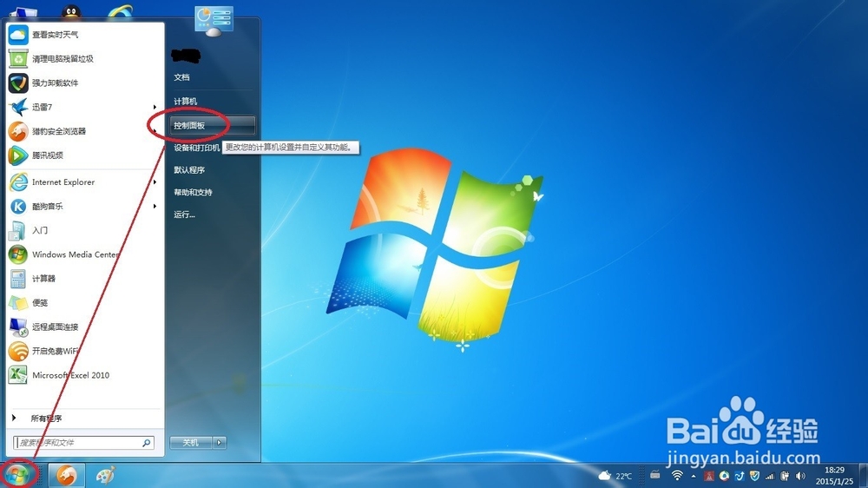Open 文档 documents folder
This screenshot has height=488, width=868.
[x=182, y=77]
